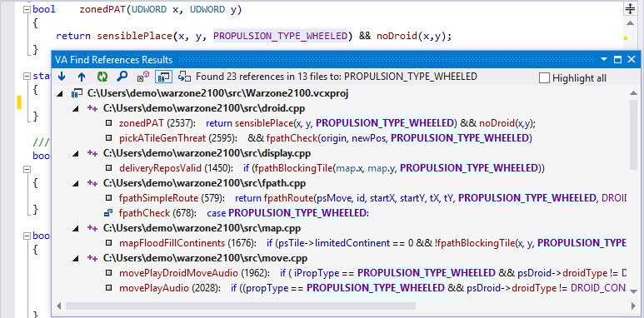This screenshot has width=644, height=318.
Task: Click the C++ file icon beside move.cpp
Action: pos(92,258)
